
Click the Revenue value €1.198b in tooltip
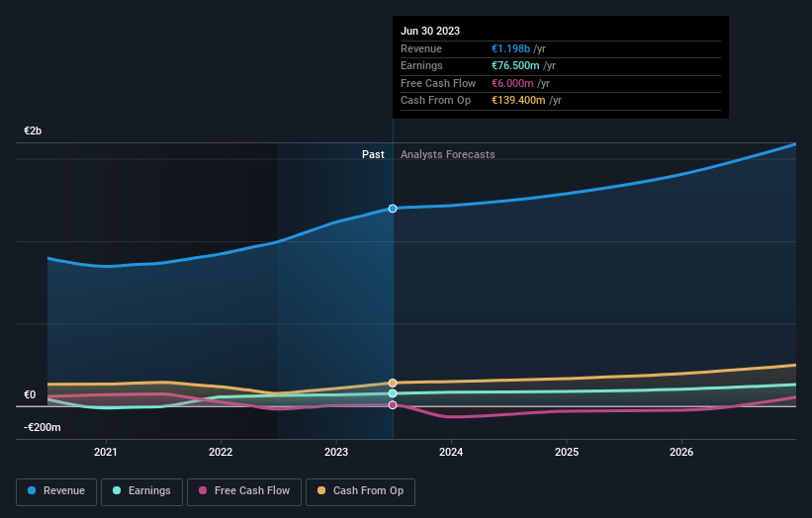pyautogui.click(x=510, y=48)
